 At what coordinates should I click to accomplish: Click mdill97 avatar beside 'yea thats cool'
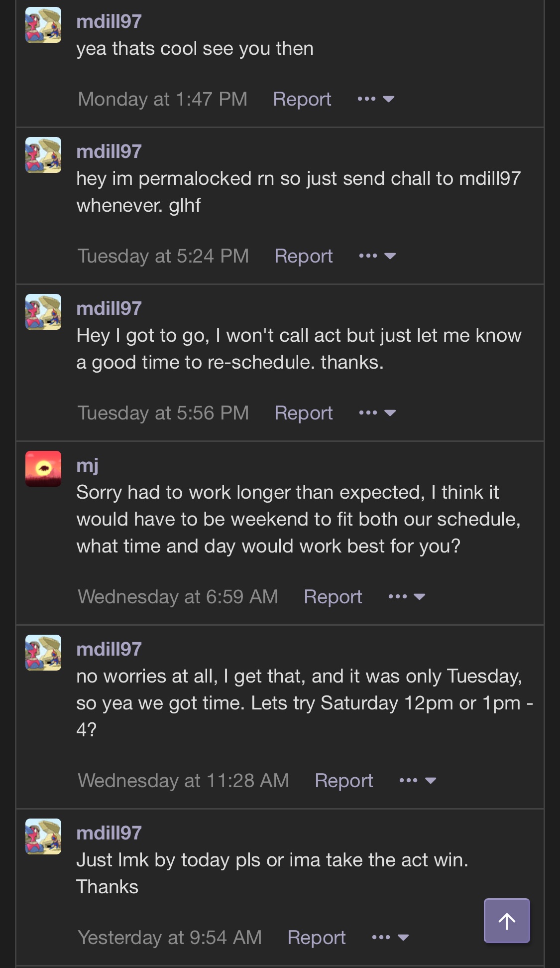pos(43,25)
